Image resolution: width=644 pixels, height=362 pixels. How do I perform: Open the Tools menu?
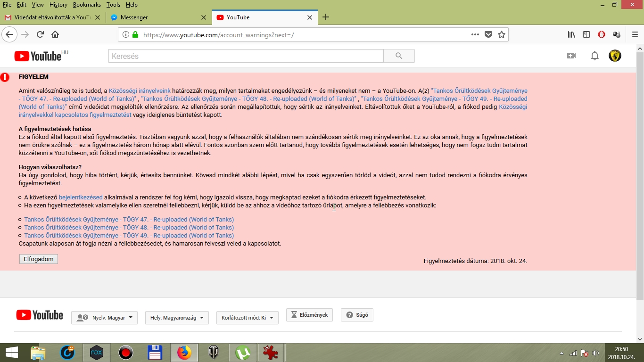pyautogui.click(x=113, y=5)
